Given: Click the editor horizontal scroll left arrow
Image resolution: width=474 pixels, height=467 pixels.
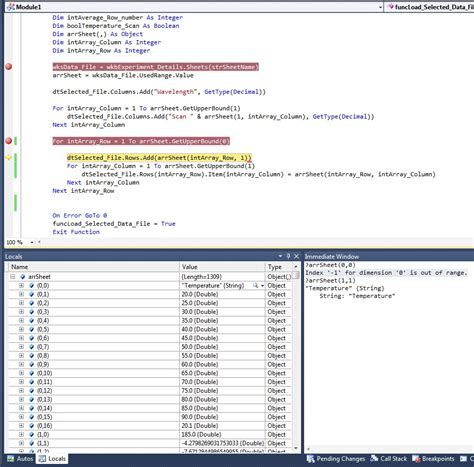Looking at the screenshot, I should point(39,242).
